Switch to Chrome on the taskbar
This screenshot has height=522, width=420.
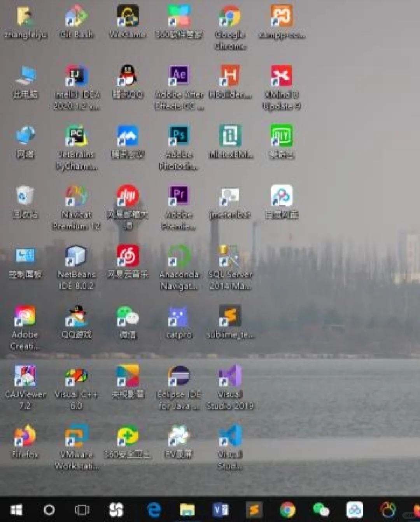(288, 510)
